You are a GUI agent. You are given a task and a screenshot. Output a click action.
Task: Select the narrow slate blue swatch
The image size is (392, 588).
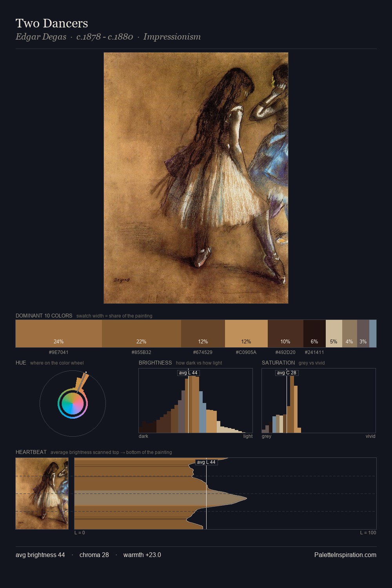[373, 334]
